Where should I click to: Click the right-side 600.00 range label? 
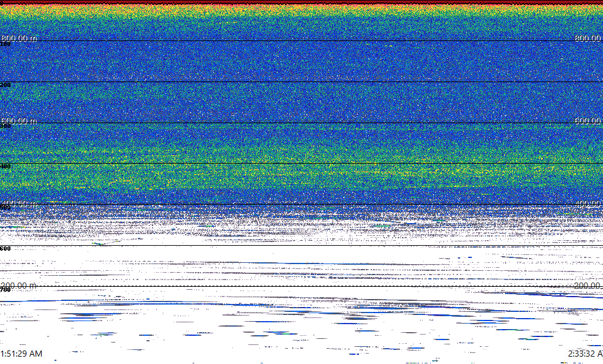coord(588,121)
